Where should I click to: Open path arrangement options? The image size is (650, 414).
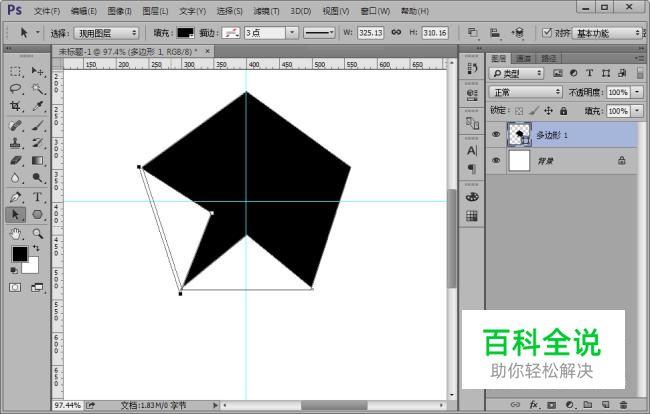click(x=518, y=33)
